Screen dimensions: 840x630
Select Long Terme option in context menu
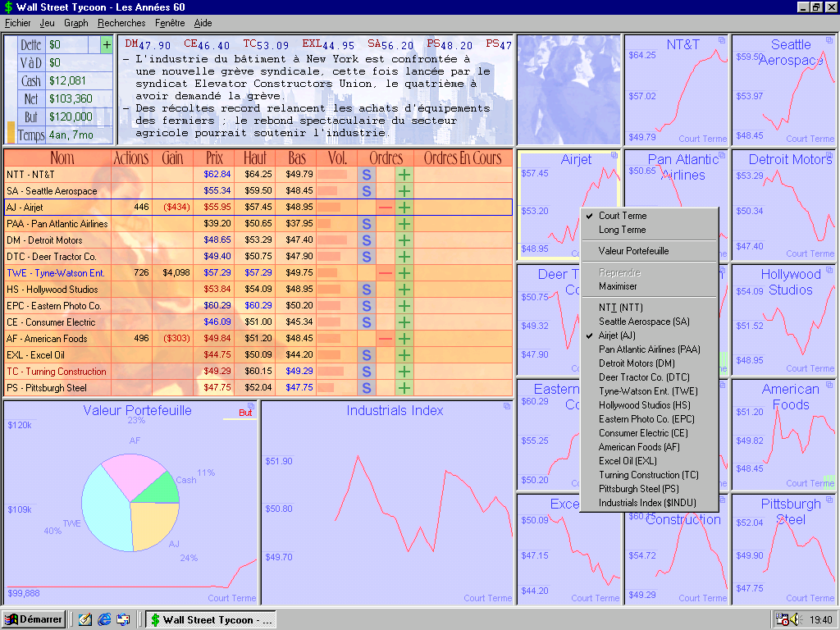[649, 230]
